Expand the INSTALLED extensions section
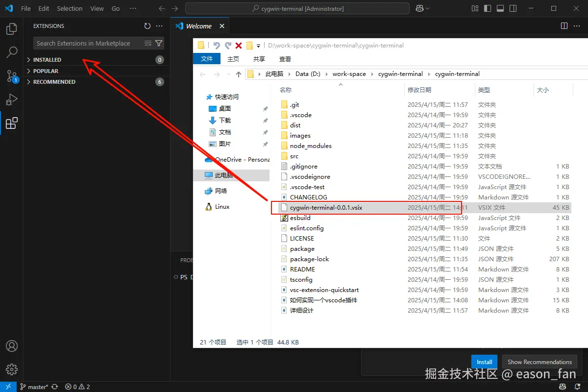Screen dimensions: 588x392 tap(47, 60)
